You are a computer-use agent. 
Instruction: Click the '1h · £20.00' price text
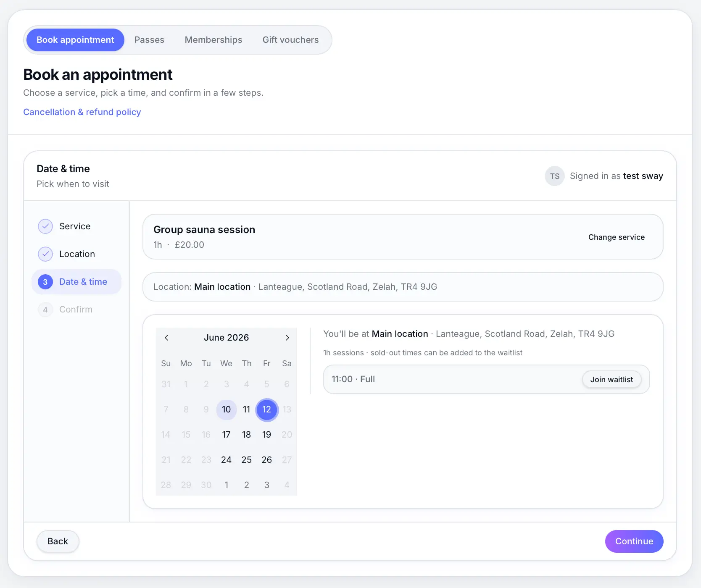(x=179, y=245)
